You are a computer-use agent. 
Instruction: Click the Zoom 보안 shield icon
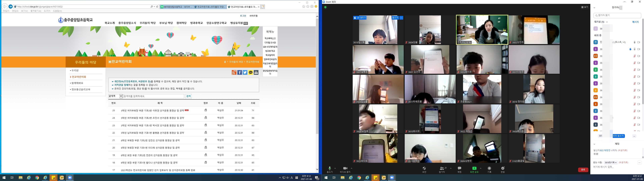(424, 168)
